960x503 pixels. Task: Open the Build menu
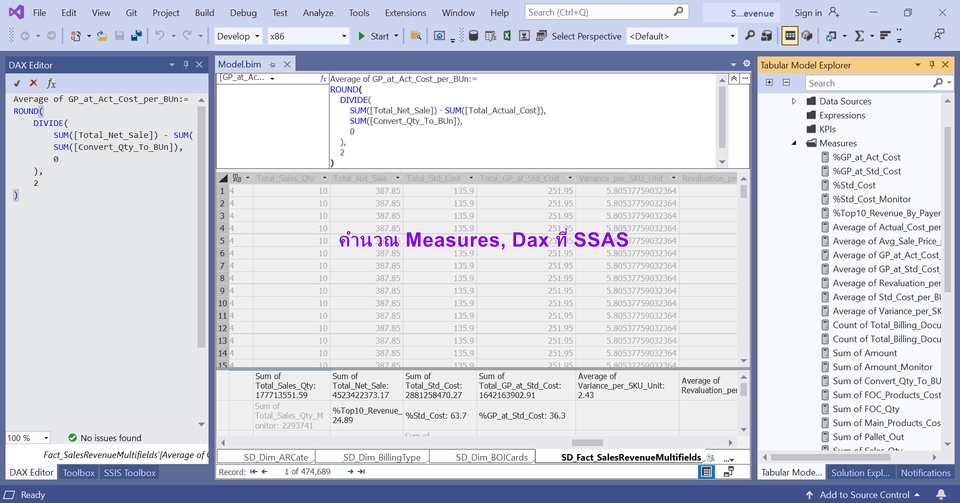click(x=204, y=12)
